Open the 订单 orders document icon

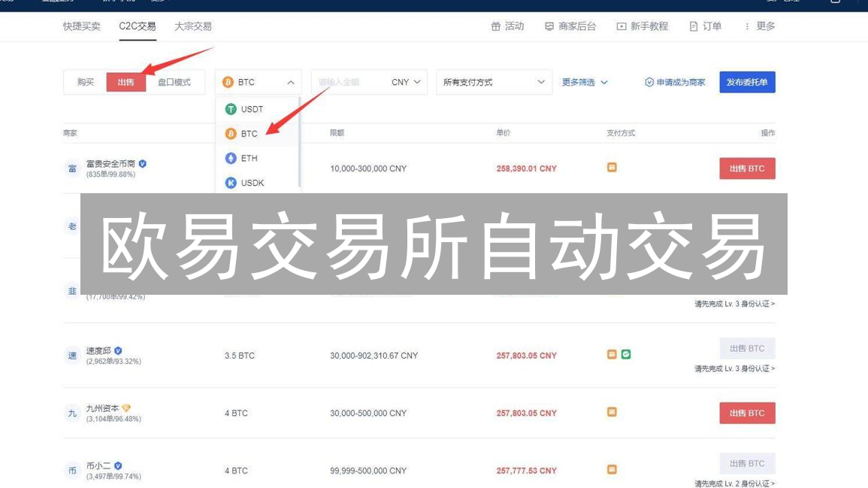click(x=693, y=26)
